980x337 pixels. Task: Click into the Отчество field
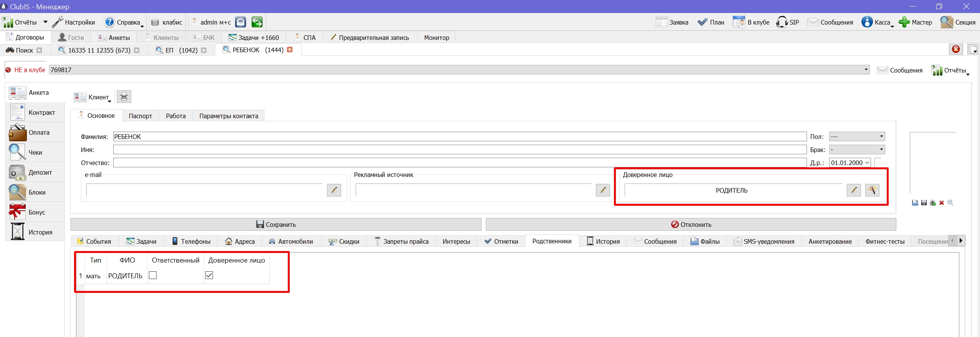point(460,163)
